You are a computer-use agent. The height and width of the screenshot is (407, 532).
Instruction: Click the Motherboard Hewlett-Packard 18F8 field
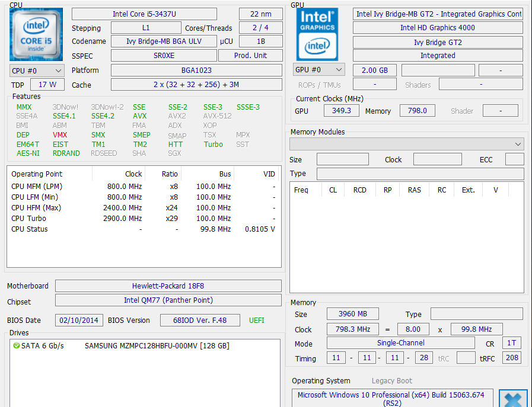[x=168, y=286]
